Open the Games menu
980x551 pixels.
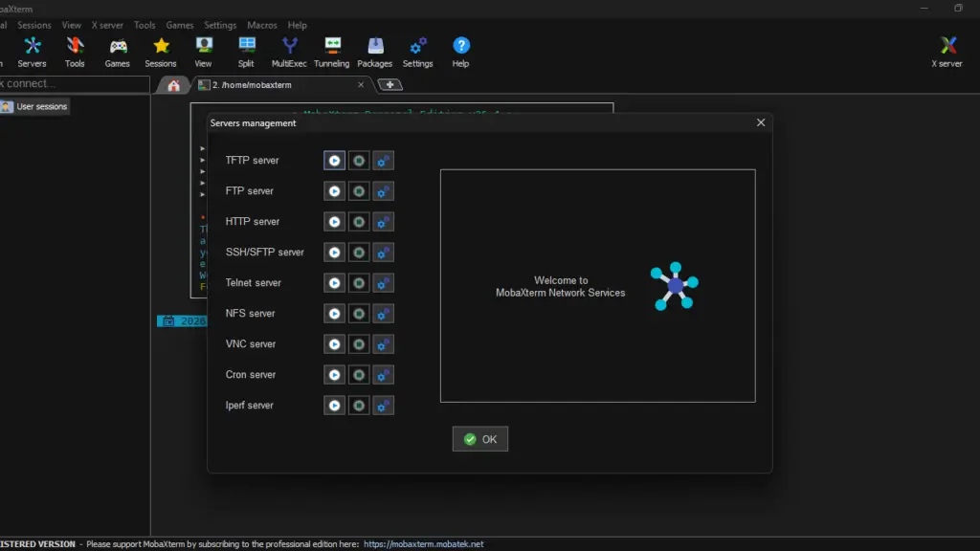coord(180,25)
